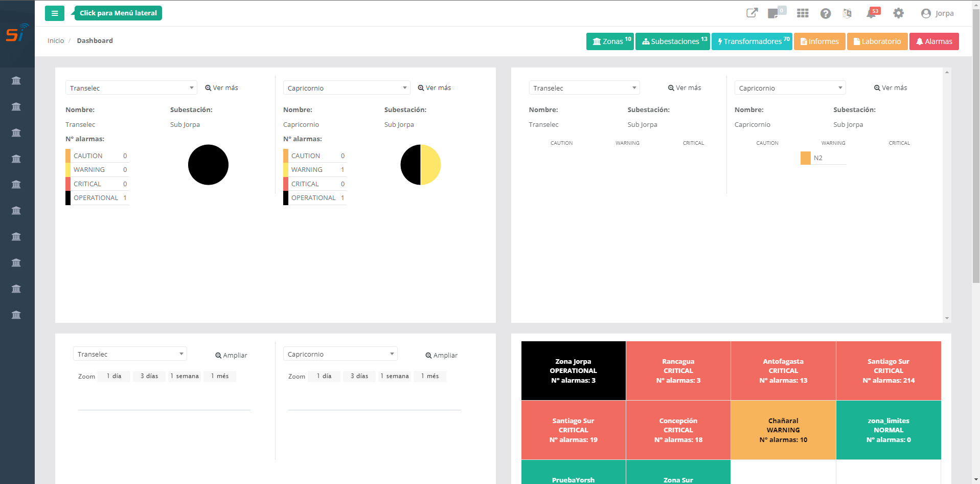
Task: Go to Inicio breadcrumb link
Action: coord(56,41)
